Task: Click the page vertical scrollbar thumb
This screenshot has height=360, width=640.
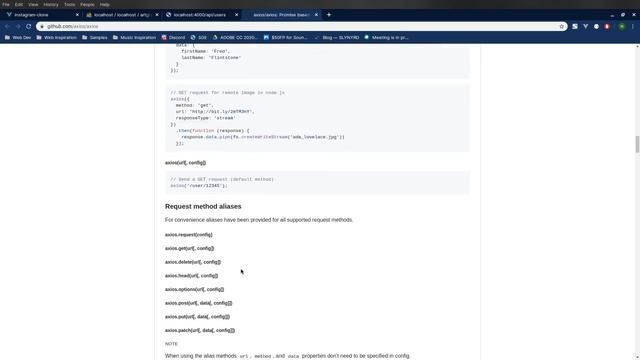Action: tap(637, 144)
